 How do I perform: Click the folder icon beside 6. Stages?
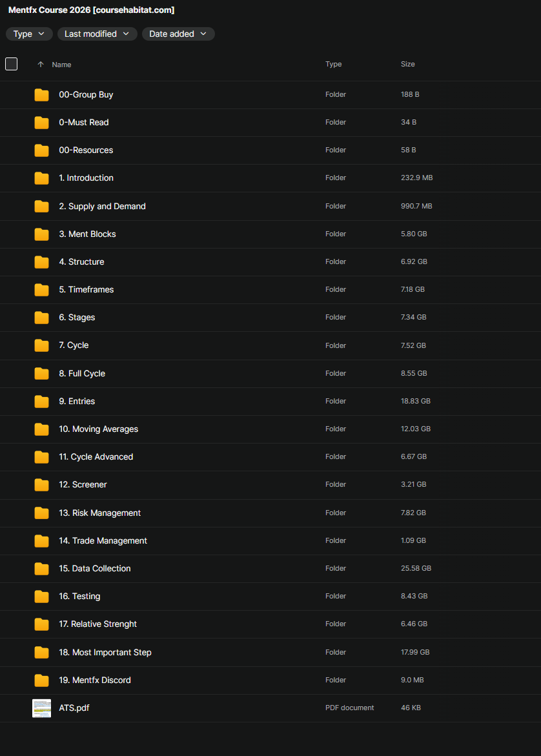point(41,318)
